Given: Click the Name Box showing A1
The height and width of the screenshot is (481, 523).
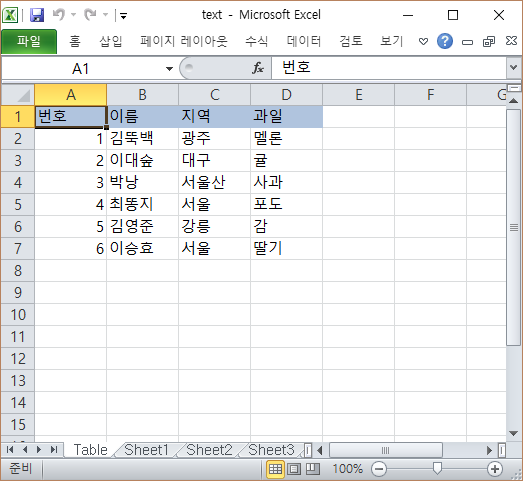Looking at the screenshot, I should pyautogui.click(x=82, y=69).
